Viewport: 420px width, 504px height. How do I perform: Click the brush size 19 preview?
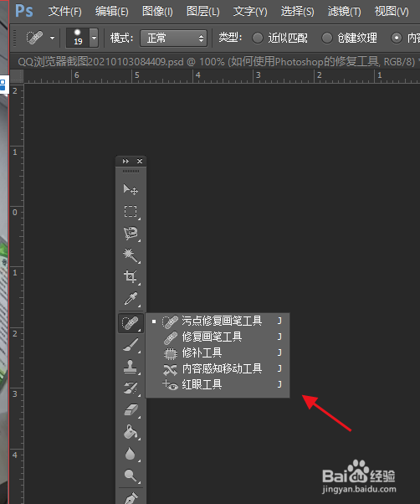pos(78,38)
